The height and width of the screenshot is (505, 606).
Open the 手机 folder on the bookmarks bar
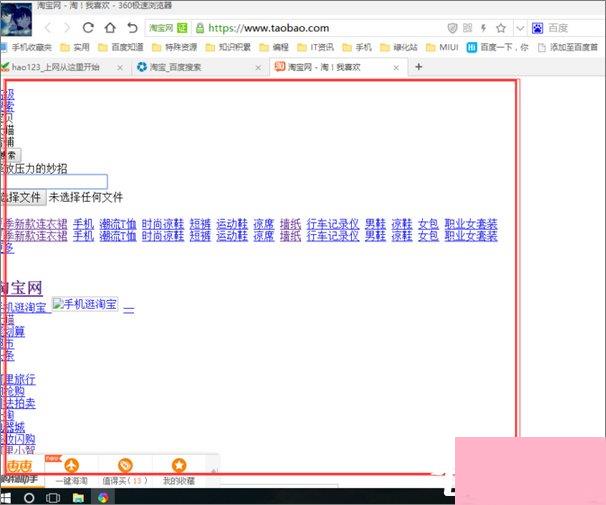point(357,47)
